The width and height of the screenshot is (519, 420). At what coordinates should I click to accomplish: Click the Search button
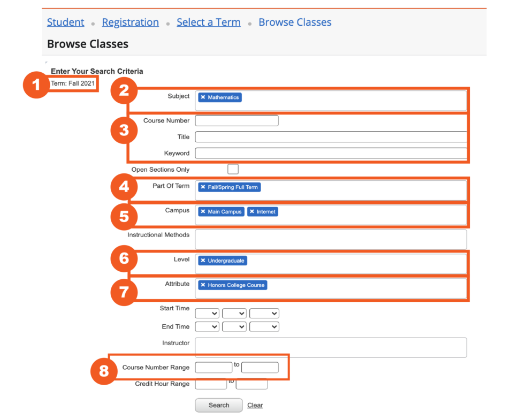pos(218,405)
